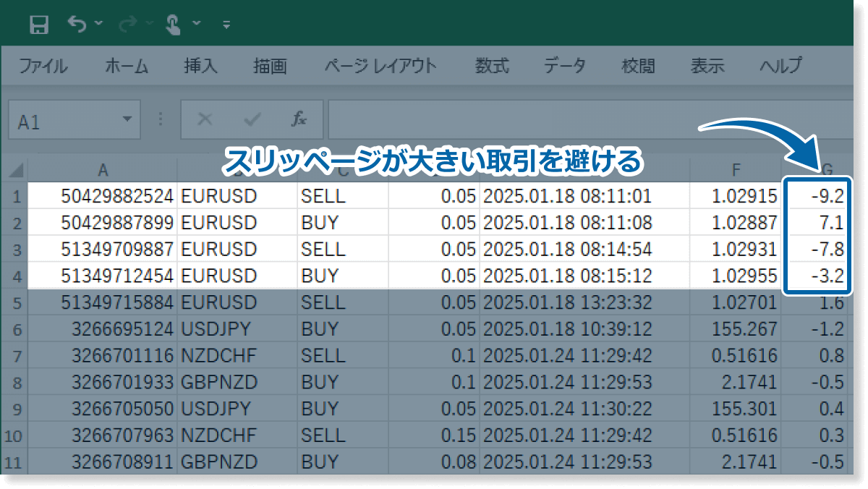Click the Undo arrow icon
The width and height of the screenshot is (868, 489).
(77, 25)
